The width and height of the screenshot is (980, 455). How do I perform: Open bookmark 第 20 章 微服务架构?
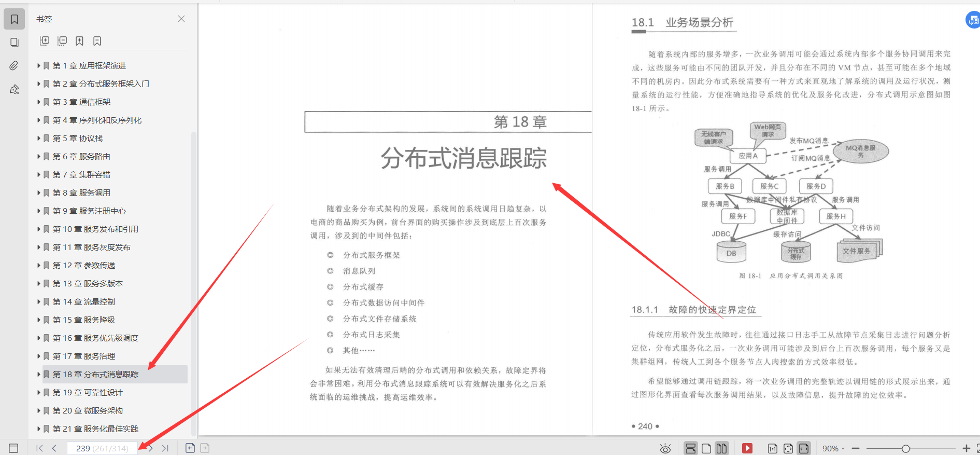click(88, 411)
